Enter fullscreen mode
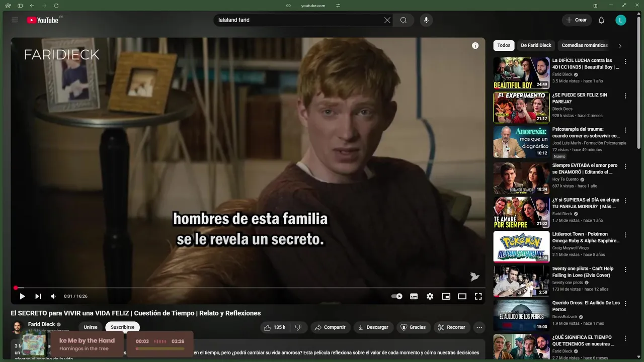This screenshot has height=362, width=644. 478,297
